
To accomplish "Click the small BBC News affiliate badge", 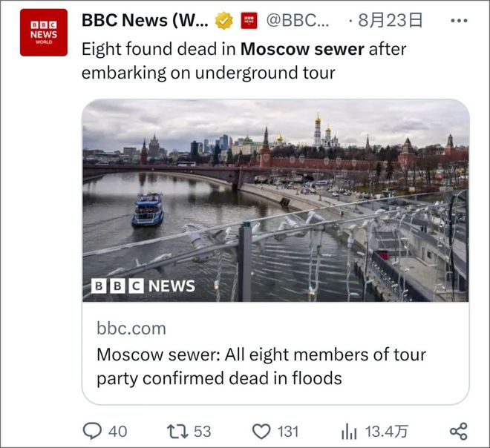I will coord(249,21).
